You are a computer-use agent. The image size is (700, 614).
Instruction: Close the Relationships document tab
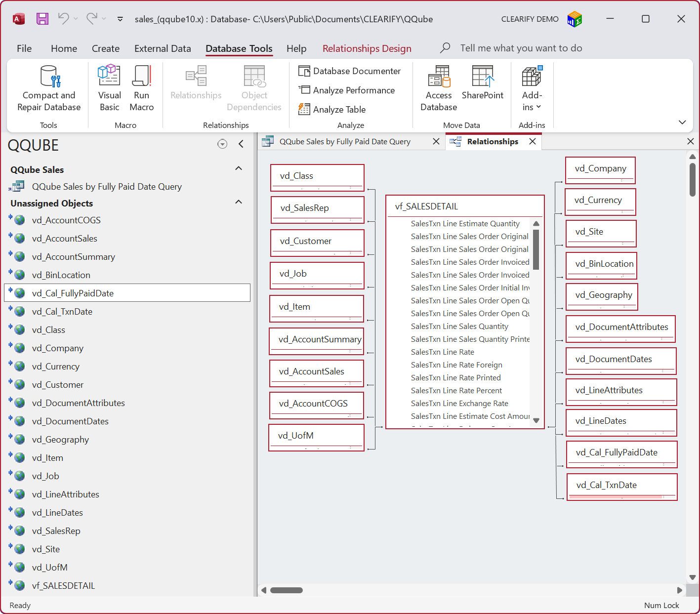[x=533, y=141]
